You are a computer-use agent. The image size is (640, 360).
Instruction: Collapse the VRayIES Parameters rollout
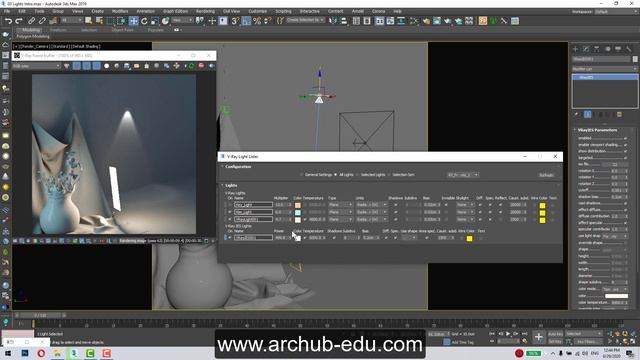(575, 130)
